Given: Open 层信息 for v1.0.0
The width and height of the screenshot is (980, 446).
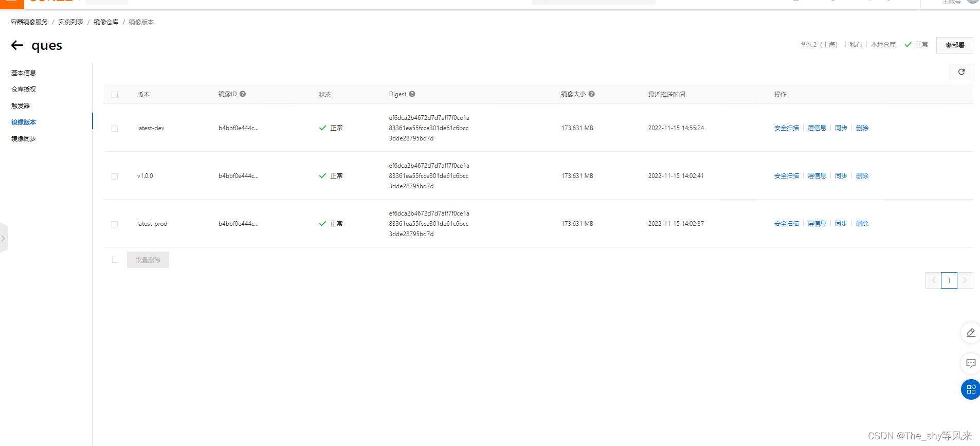Looking at the screenshot, I should point(817,176).
